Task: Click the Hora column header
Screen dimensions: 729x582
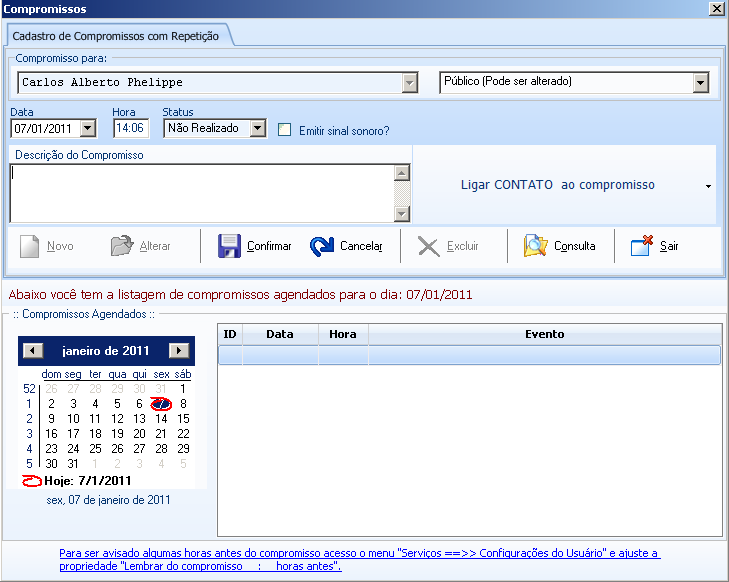Action: pyautogui.click(x=343, y=334)
